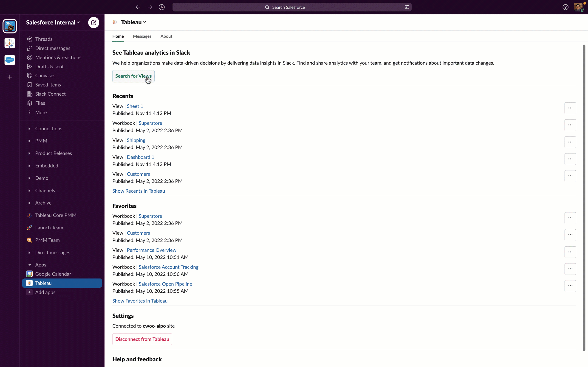
Task: Click the search bar filter icon
Action: [407, 7]
